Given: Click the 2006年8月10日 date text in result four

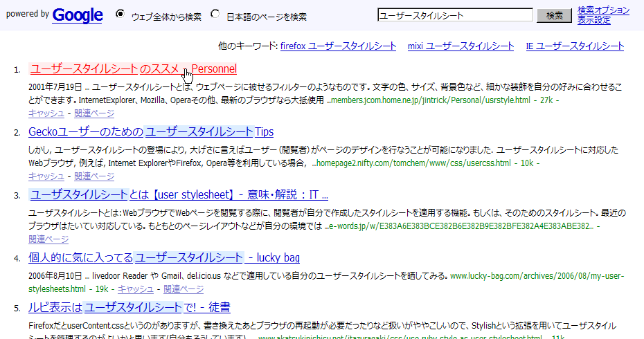Looking at the screenshot, I should pyautogui.click(x=55, y=276).
